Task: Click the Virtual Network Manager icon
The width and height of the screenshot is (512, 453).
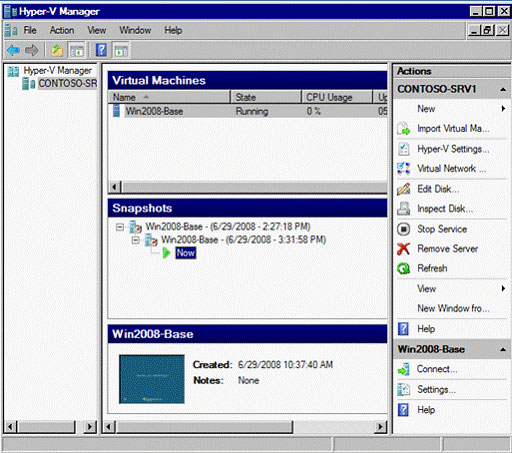Action: tap(404, 168)
